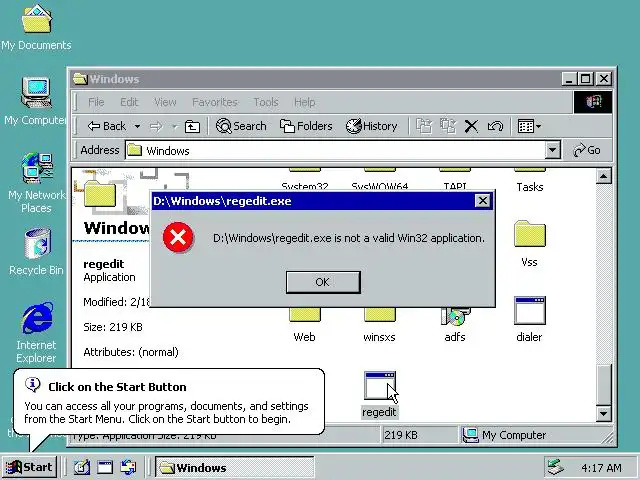
Task: Open the File menu
Action: coord(96,102)
